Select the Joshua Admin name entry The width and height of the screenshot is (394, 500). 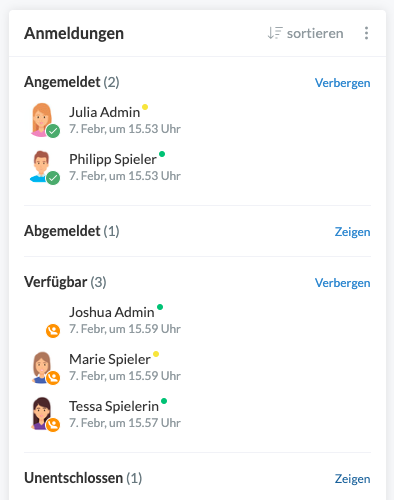click(112, 312)
